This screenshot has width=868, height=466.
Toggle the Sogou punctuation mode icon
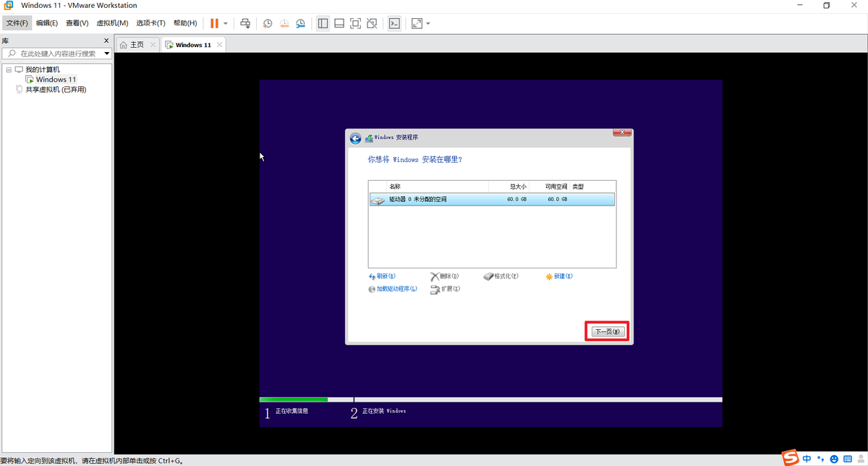(x=820, y=459)
